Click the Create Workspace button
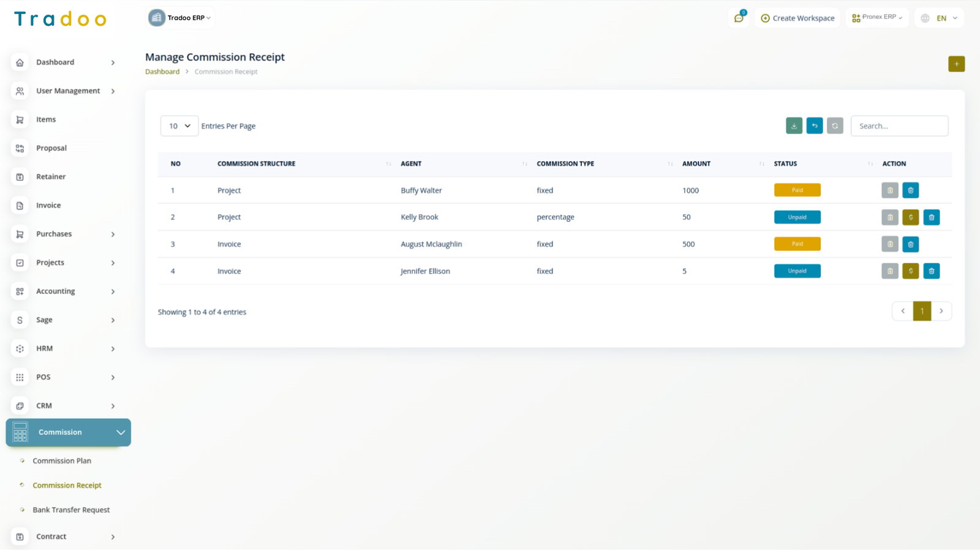This screenshot has height=550, width=980. coord(797,18)
